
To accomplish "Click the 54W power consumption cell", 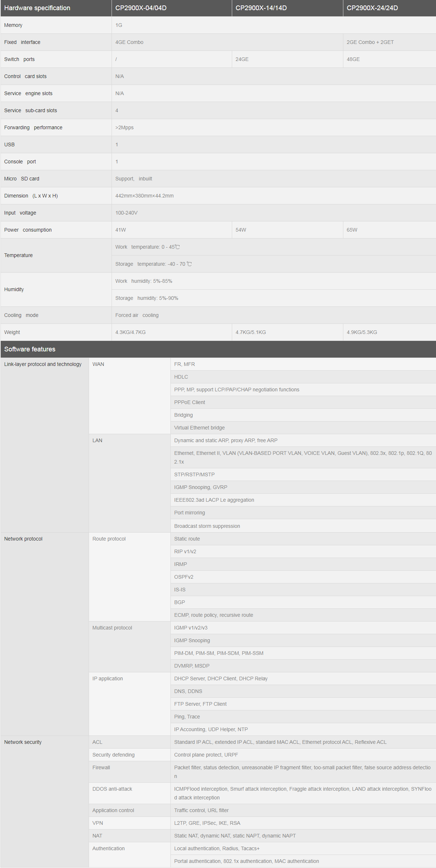I will click(287, 230).
